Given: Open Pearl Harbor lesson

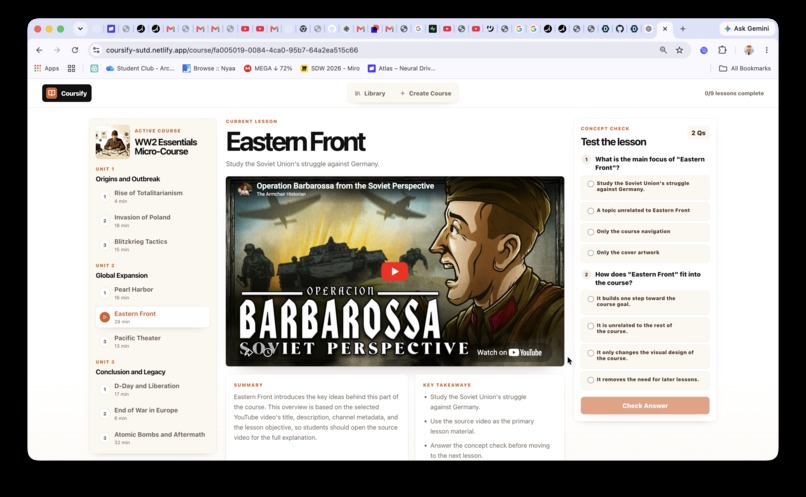Looking at the screenshot, I should point(153,293).
